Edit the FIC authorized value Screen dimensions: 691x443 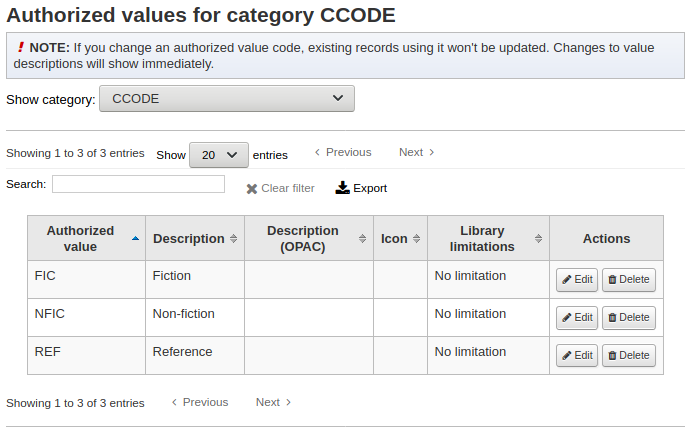point(577,280)
